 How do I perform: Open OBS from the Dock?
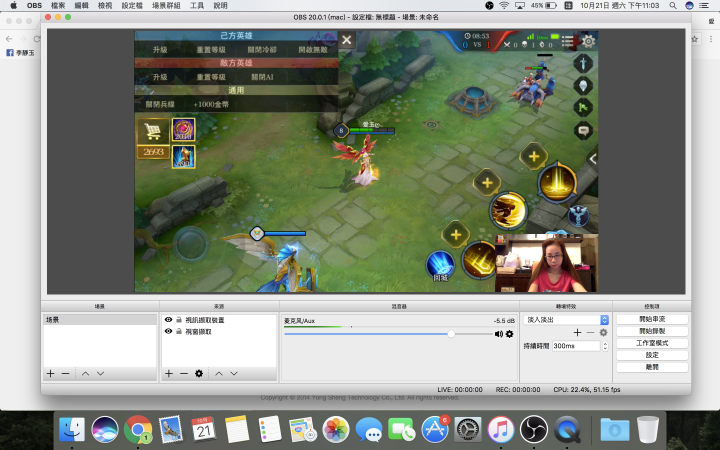[534, 429]
